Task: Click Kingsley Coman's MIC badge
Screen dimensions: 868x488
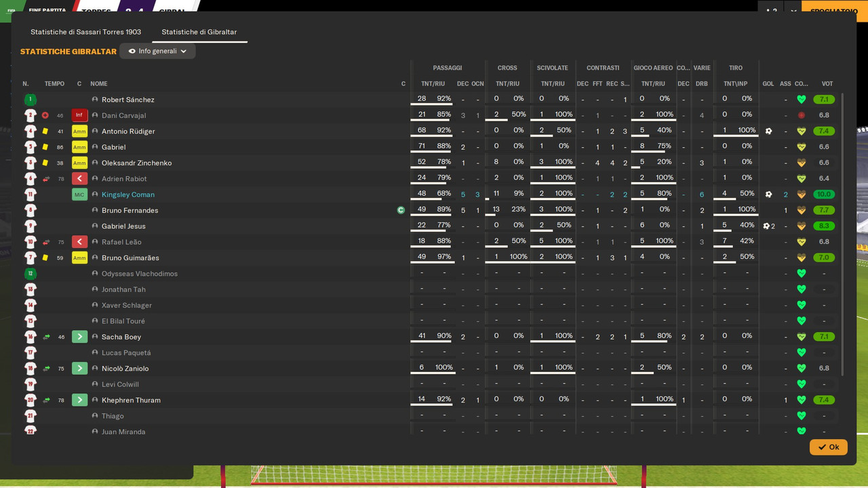Action: pyautogui.click(x=79, y=195)
